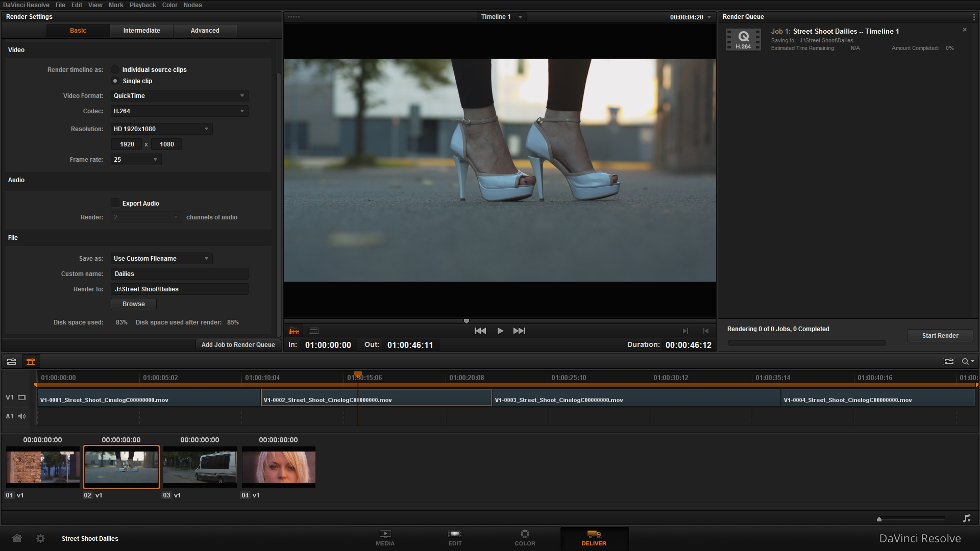Screen dimensions: 980x551
Task: Open the viewer timecode dropdown arrow
Action: [709, 17]
